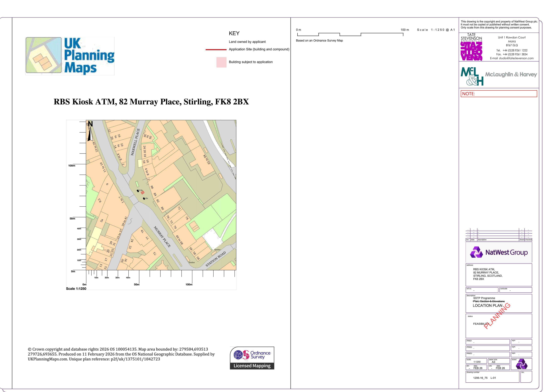The image size is (555, 392).
Task: Click the TCBs black dot marker
Action: tap(138, 191)
